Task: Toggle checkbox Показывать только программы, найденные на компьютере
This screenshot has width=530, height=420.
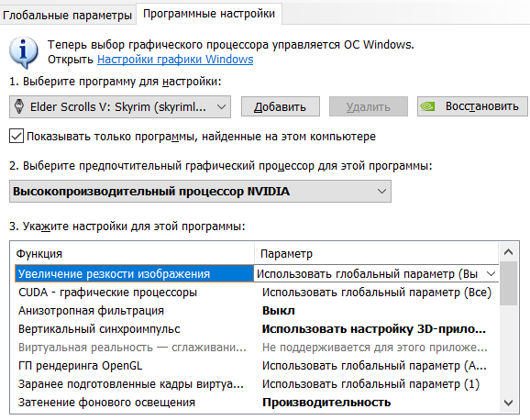Action: pos(17,136)
